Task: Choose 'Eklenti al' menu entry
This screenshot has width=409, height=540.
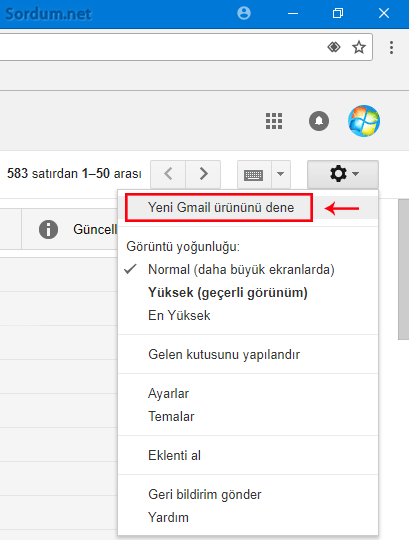Action: pyautogui.click(x=248, y=455)
